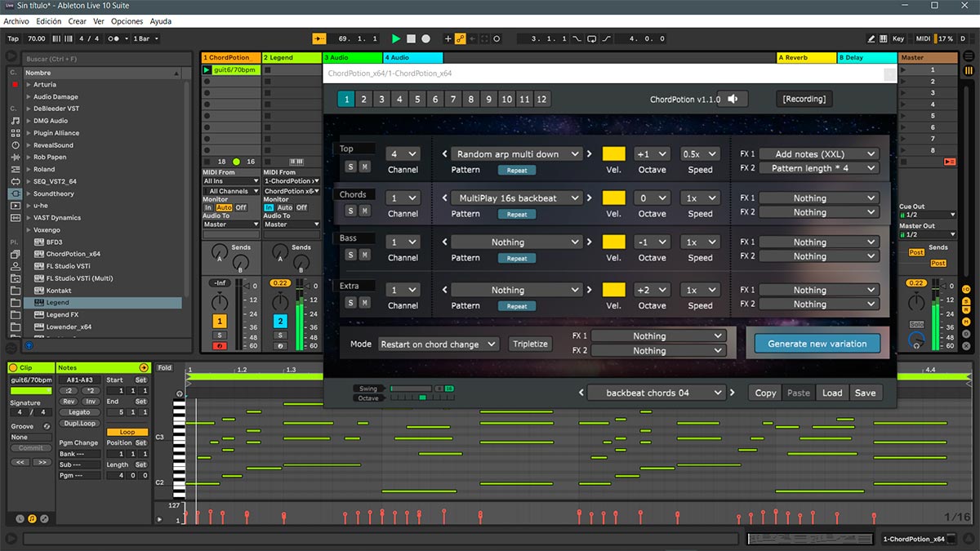Open the Archivo menu
The width and height of the screenshot is (980, 551).
click(x=16, y=21)
